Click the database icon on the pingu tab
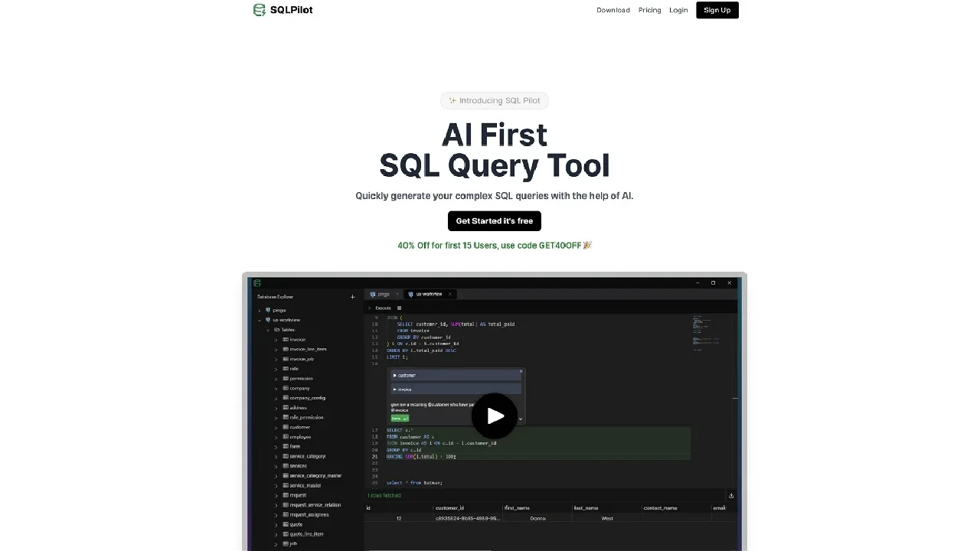This screenshot has width=980, height=551. pos(373,295)
